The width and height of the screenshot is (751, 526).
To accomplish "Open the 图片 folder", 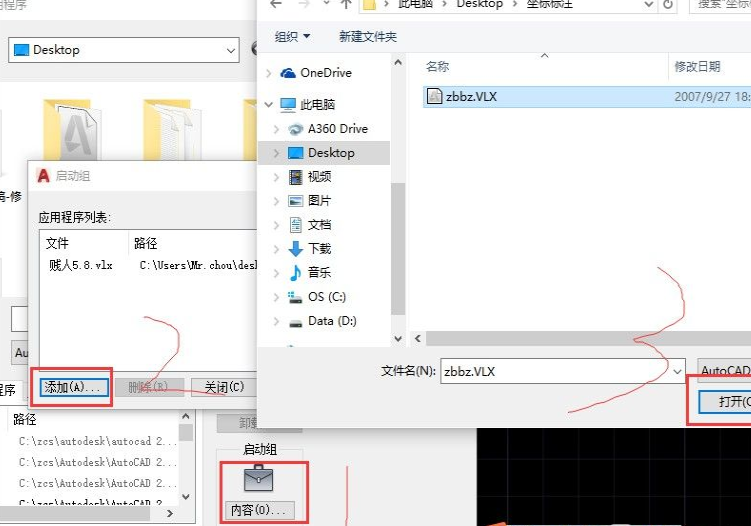I will 319,201.
